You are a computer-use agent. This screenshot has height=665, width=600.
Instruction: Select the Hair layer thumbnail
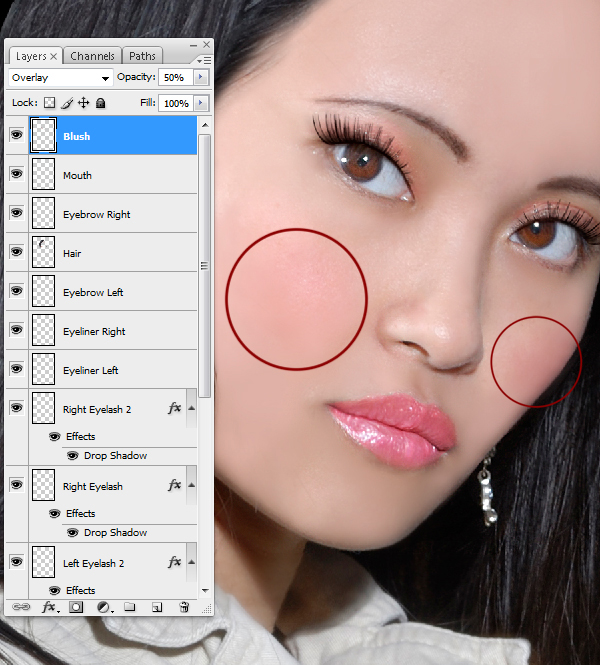point(43,252)
